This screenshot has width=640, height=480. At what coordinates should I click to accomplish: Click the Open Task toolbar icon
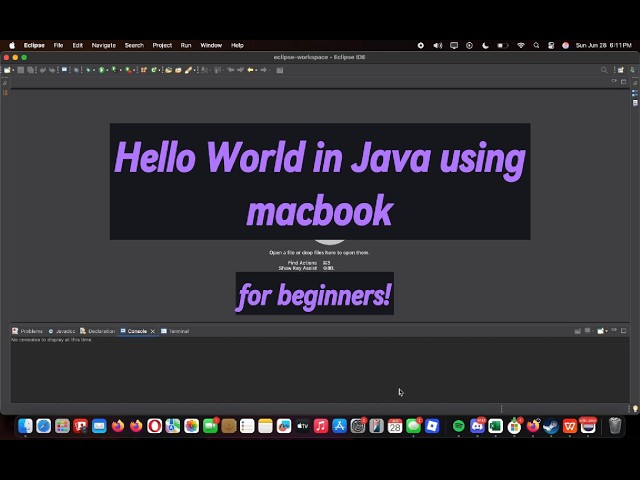[x=178, y=70]
